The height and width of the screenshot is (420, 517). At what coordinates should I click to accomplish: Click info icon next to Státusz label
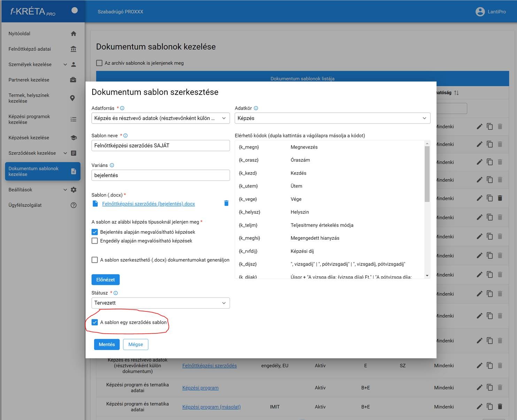coord(116,293)
